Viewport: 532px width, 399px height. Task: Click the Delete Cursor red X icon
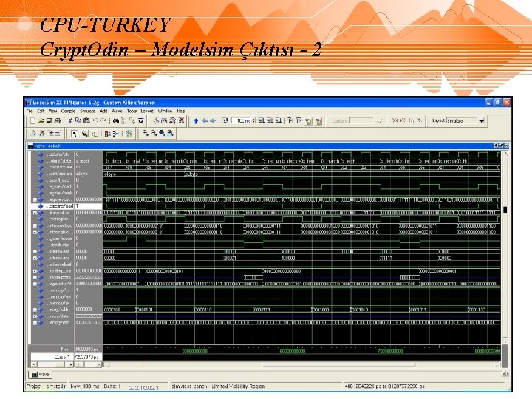tap(42, 133)
